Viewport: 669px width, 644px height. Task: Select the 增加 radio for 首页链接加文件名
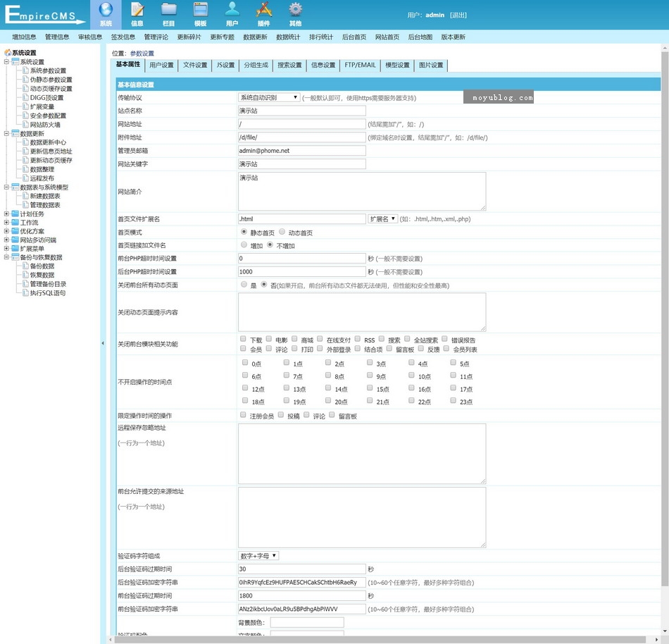[244, 245]
